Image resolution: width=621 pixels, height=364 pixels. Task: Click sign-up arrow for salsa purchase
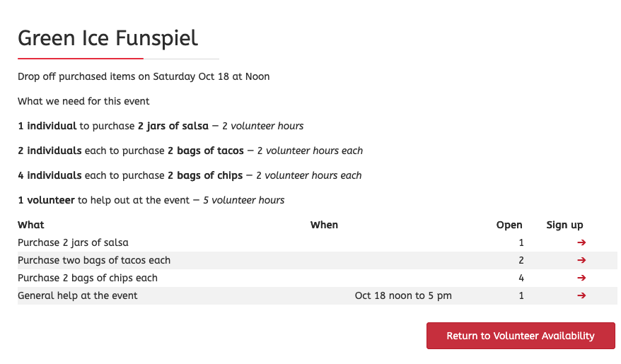tap(581, 242)
